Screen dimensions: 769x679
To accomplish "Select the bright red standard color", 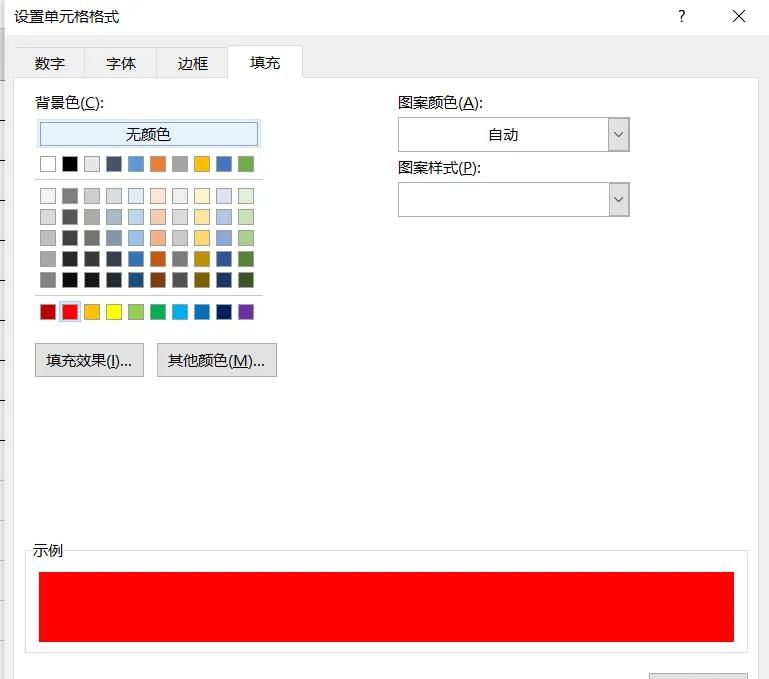I will (70, 312).
